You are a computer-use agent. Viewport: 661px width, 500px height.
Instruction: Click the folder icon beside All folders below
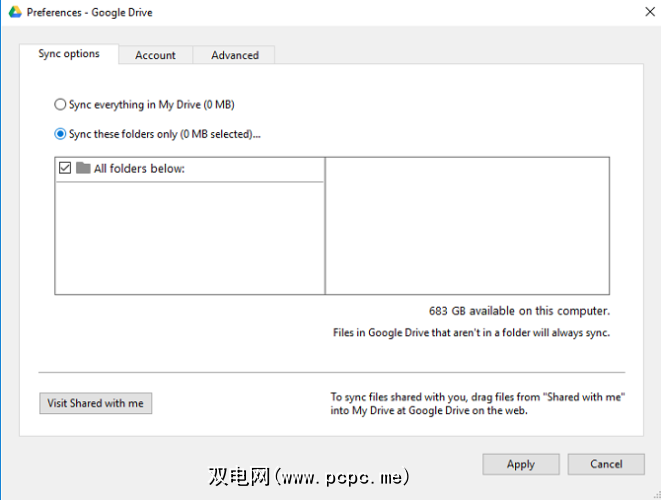click(83, 168)
